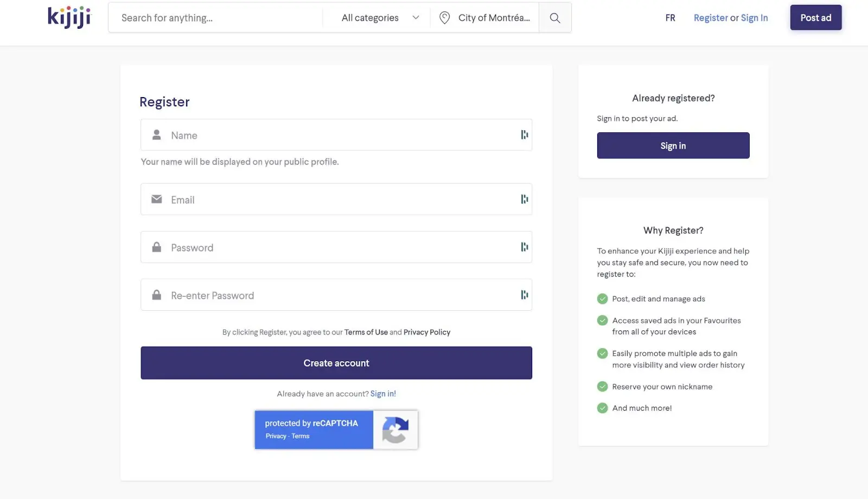This screenshot has height=499, width=868.
Task: Focus the Re-enter Password field
Action: [x=336, y=295]
